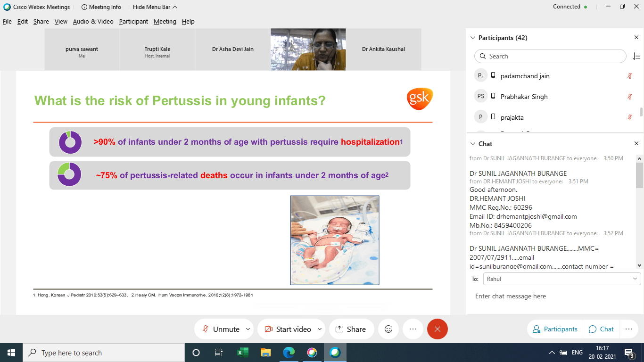644x362 pixels.
Task: Open Microsoft Edge from the taskbar
Action: pos(289,353)
